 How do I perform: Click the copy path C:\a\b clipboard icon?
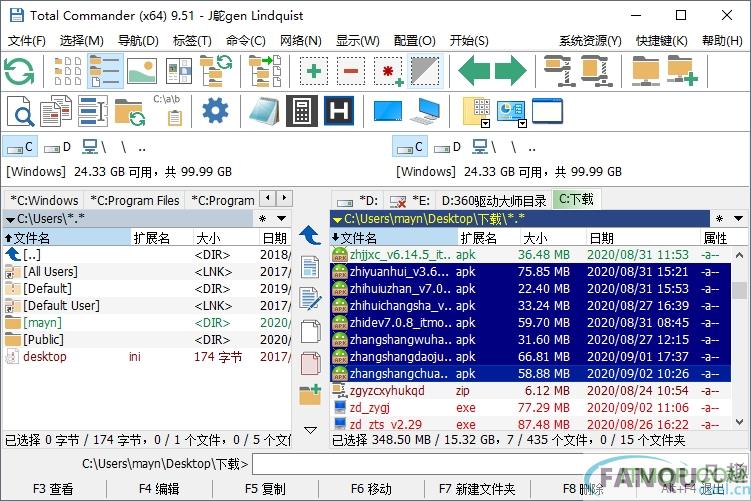point(168,110)
